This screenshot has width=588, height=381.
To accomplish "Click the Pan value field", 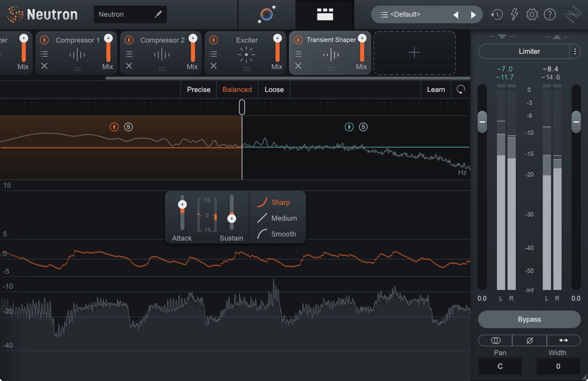I will (500, 366).
